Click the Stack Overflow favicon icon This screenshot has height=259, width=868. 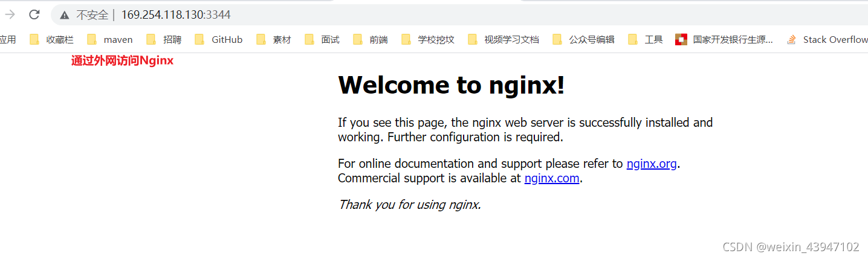click(x=792, y=40)
